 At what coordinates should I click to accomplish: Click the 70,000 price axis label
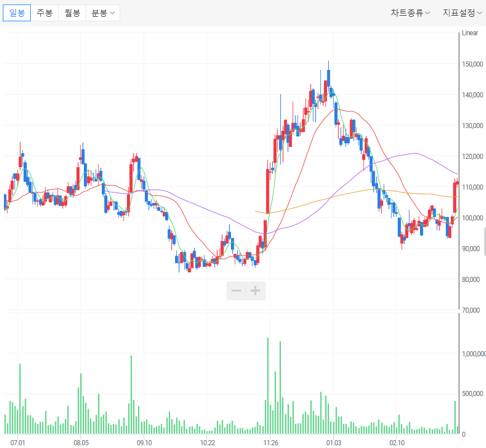pos(471,310)
